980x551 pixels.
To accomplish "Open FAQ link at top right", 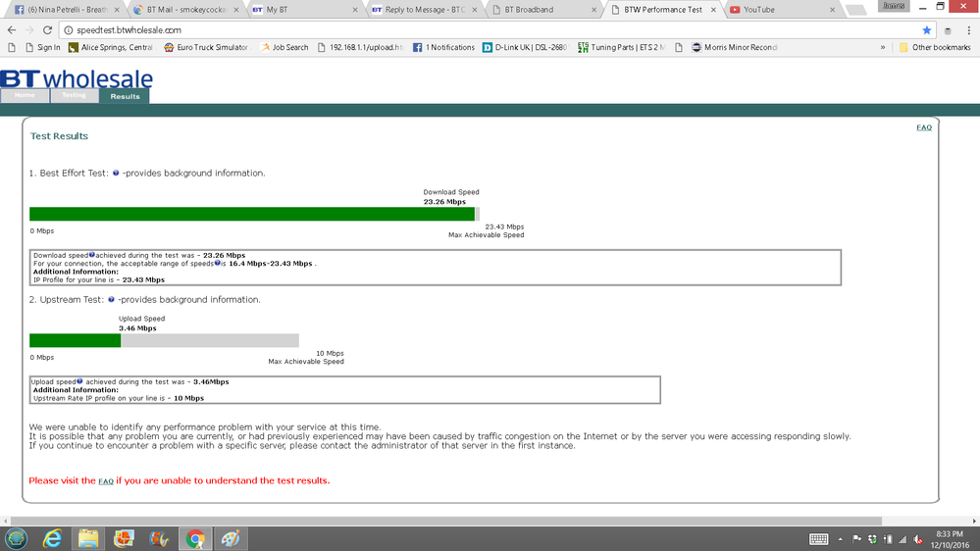I will click(x=924, y=127).
